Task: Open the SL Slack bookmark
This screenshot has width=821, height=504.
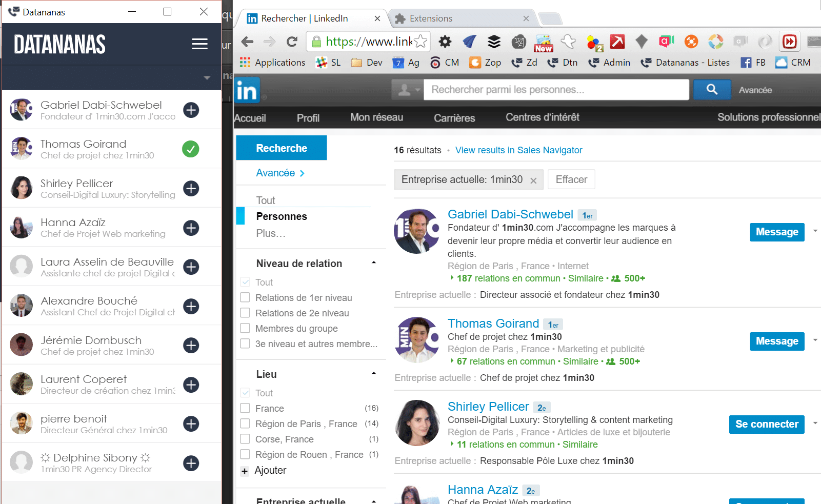Action: point(329,63)
